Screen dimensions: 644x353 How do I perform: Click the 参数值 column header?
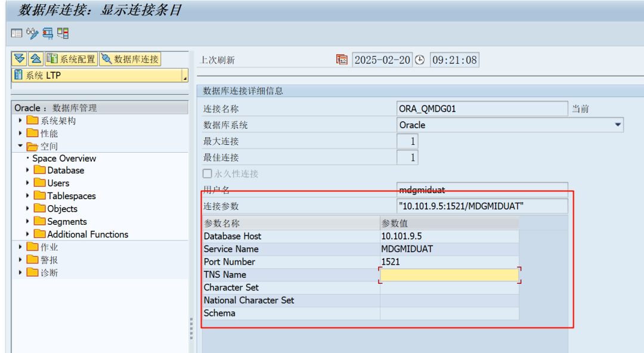click(450, 223)
